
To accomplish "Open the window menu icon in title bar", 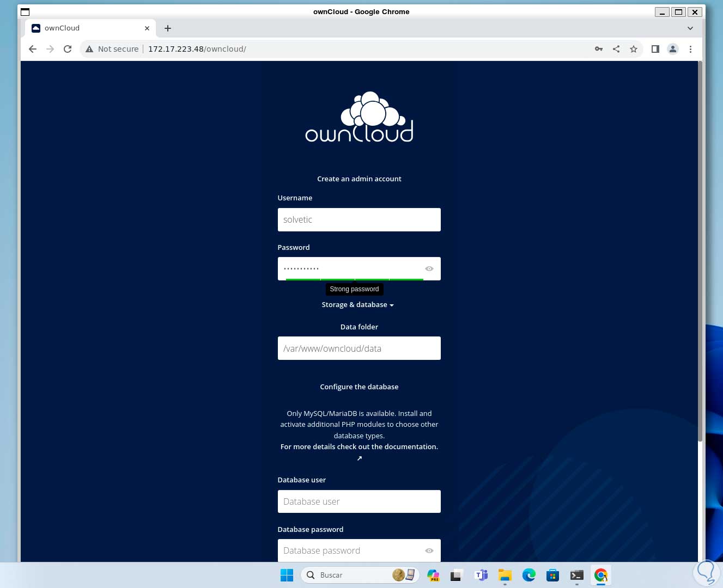I will pyautogui.click(x=25, y=11).
